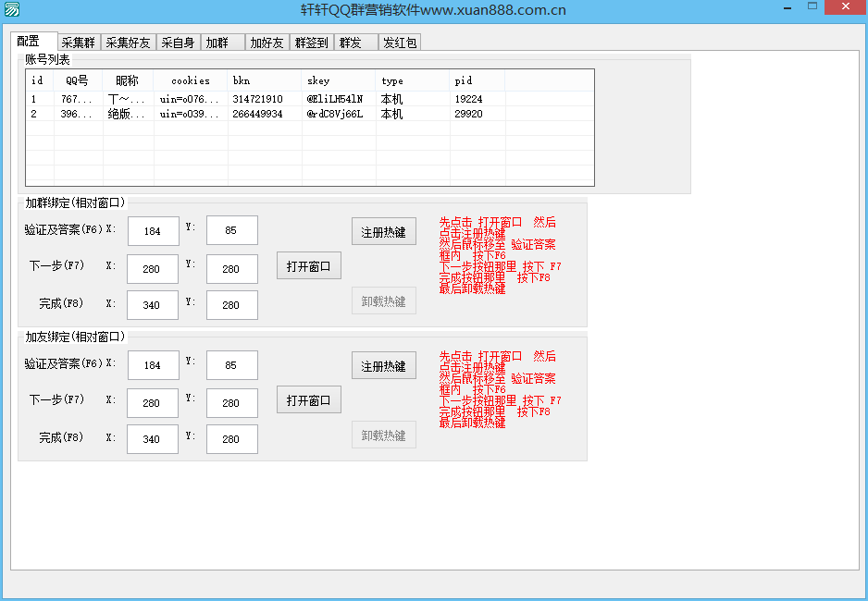The image size is (868, 601).
Task: Select the 加好友 tab
Action: pyautogui.click(x=267, y=43)
